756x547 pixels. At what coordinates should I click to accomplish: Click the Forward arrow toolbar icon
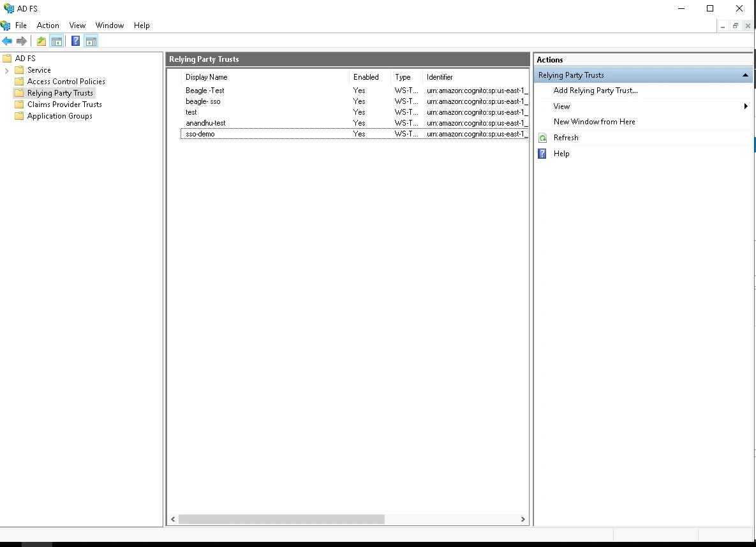tap(21, 41)
